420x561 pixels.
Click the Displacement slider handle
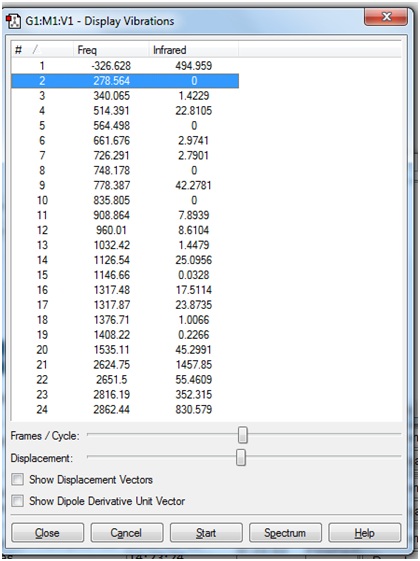pyautogui.click(x=241, y=457)
